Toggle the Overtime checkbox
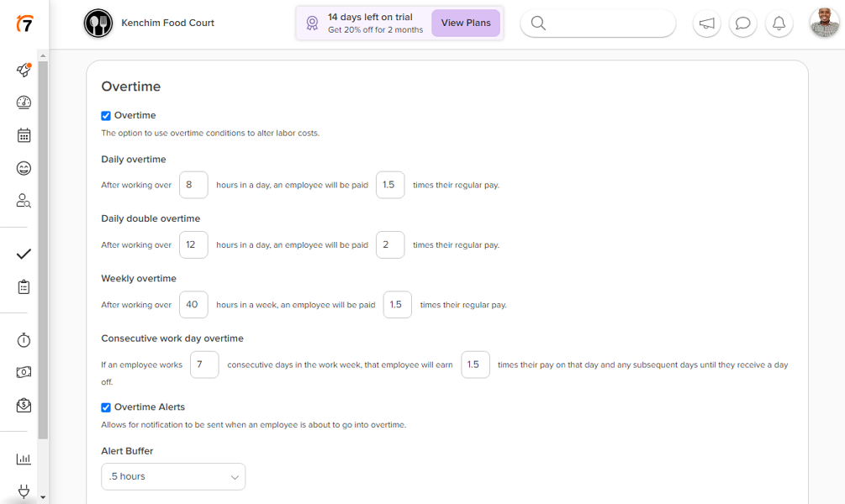The height and width of the screenshot is (504, 845). 106,116
